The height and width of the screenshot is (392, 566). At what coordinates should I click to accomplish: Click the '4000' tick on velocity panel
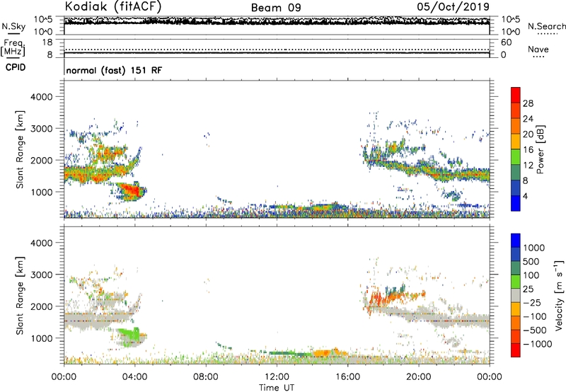pos(41,243)
